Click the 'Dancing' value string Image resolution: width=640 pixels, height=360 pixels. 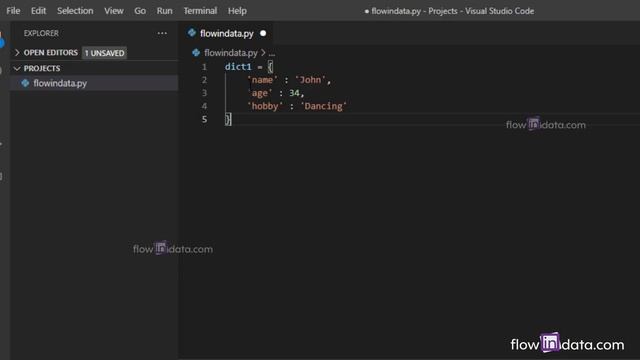coord(324,106)
